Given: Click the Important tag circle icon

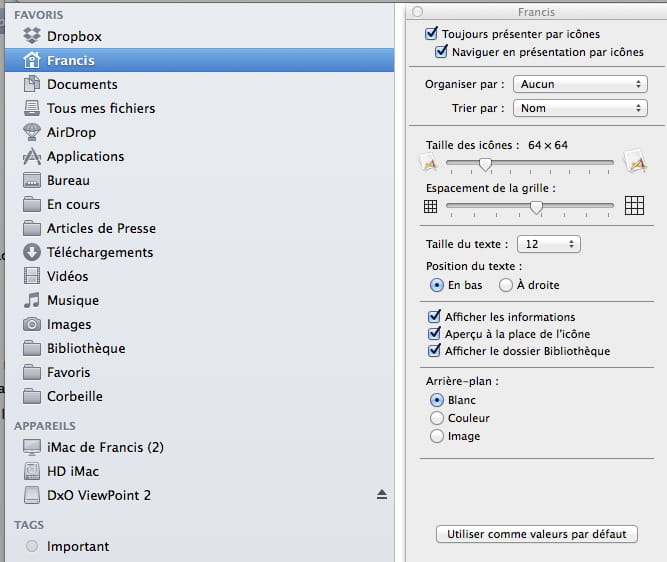Looking at the screenshot, I should [x=32, y=546].
